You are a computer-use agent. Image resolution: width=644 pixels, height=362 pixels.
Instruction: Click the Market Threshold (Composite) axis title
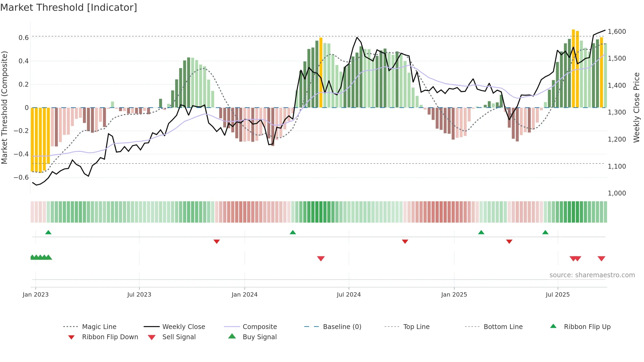pos(4,108)
